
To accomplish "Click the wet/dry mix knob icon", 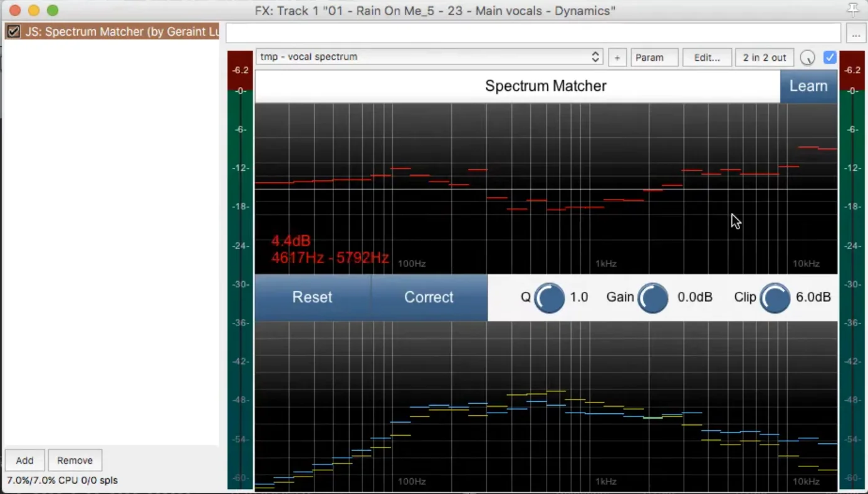I will pyautogui.click(x=807, y=58).
